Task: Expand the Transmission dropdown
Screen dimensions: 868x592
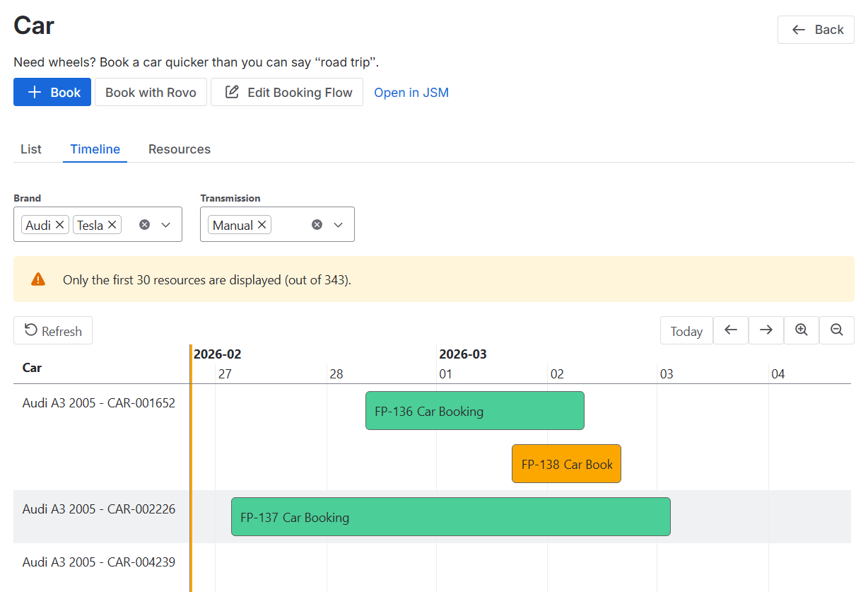Action: coord(338,225)
